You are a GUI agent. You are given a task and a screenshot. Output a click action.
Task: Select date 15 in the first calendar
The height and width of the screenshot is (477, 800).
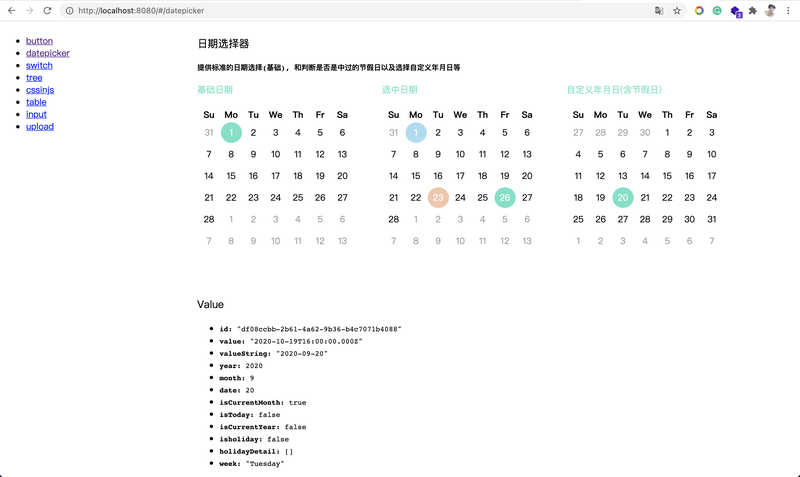click(x=231, y=176)
